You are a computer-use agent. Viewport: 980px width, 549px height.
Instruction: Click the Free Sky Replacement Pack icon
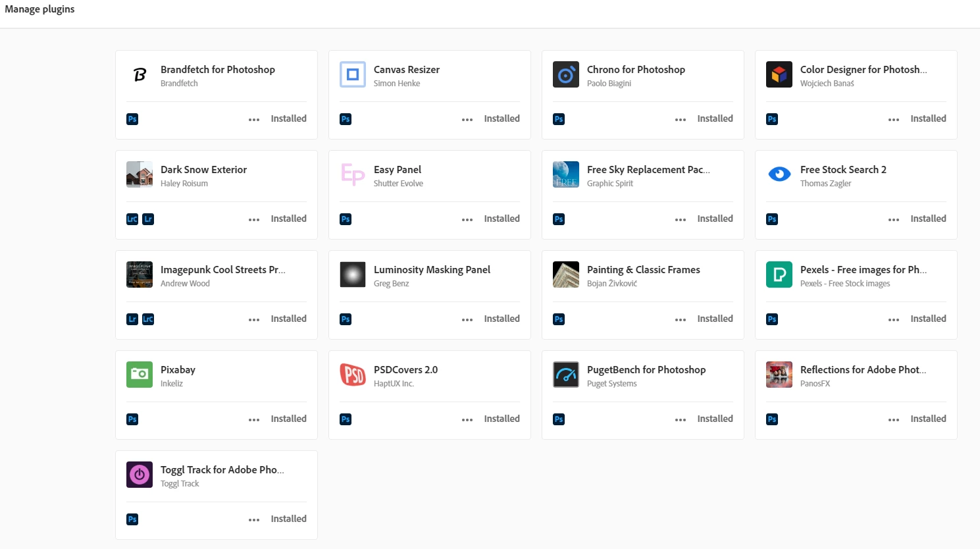[566, 175]
